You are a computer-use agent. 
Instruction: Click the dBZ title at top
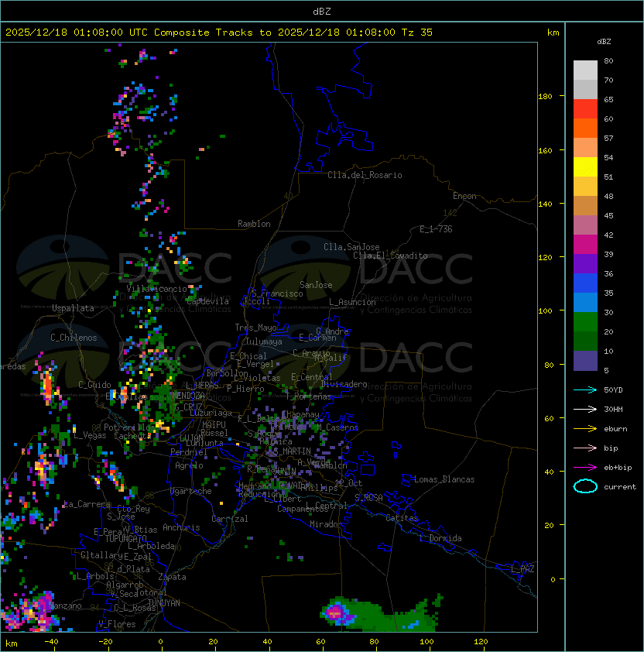coord(322,12)
